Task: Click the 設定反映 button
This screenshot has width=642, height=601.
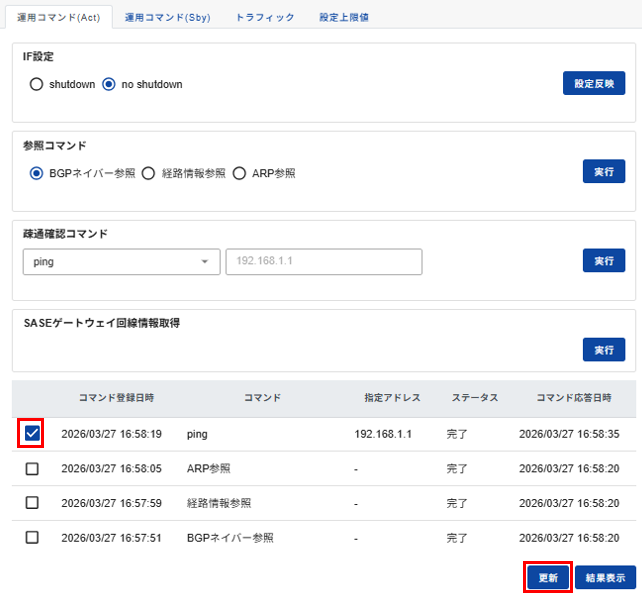Action: [594, 84]
